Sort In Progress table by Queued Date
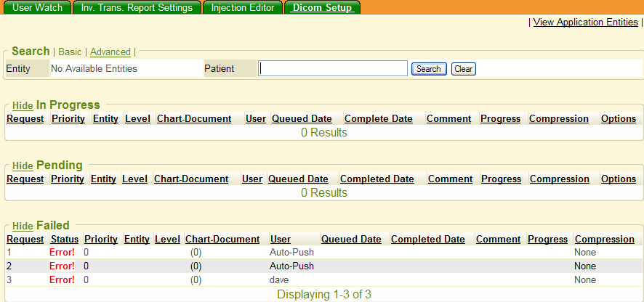Viewport: 644px width, 302px height. pos(302,119)
